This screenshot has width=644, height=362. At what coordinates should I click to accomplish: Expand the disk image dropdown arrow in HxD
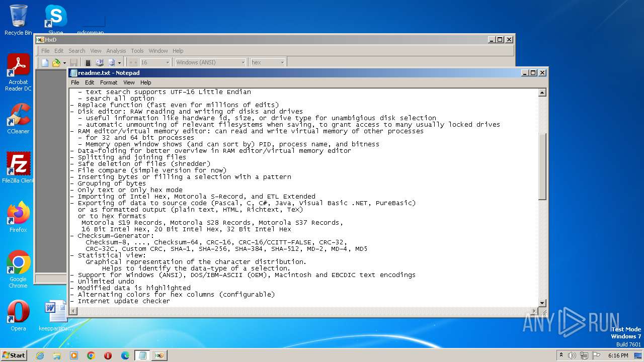119,62
